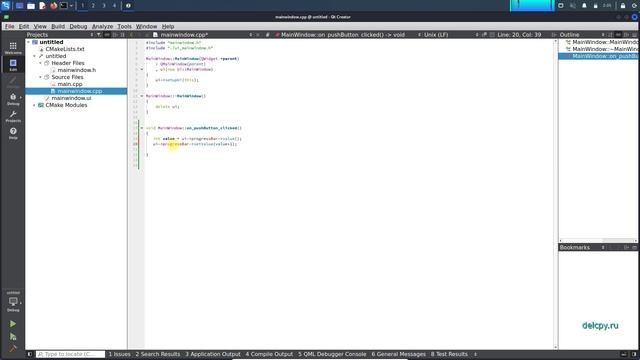Toggle the left sidebar visibility button
Screen dimensions: 640x360
click(x=29, y=354)
